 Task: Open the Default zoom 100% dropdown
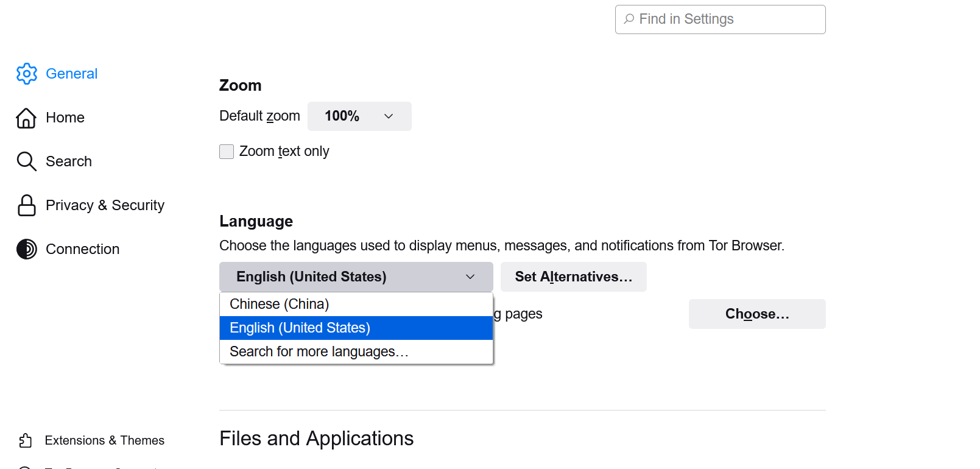[359, 116]
